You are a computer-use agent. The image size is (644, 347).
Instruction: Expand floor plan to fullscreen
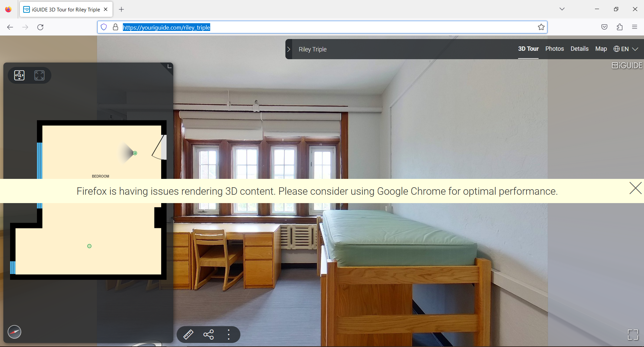point(40,75)
